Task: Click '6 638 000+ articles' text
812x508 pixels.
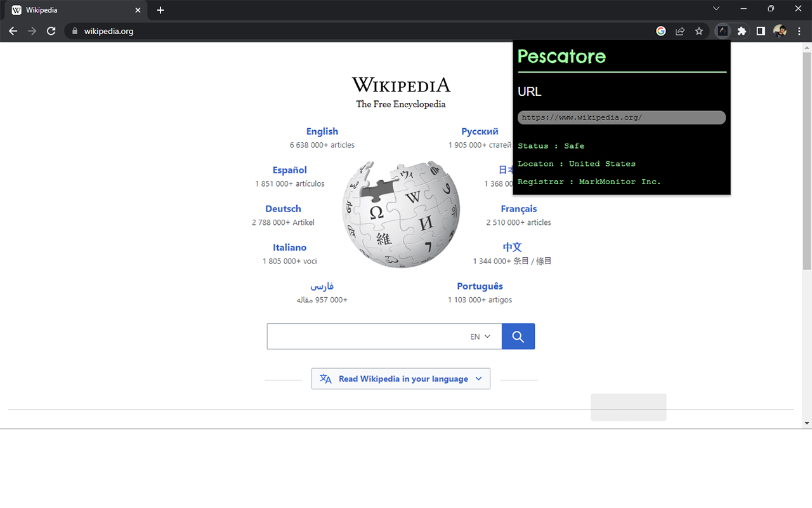Action: (322, 145)
